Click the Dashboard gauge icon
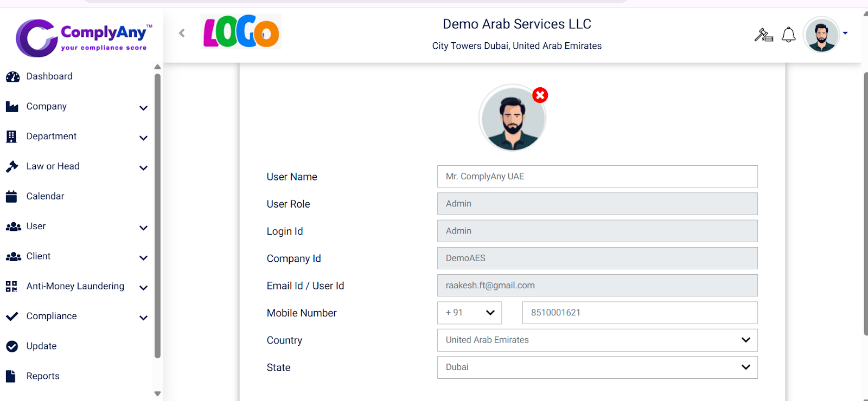The width and height of the screenshot is (868, 401). click(x=12, y=77)
